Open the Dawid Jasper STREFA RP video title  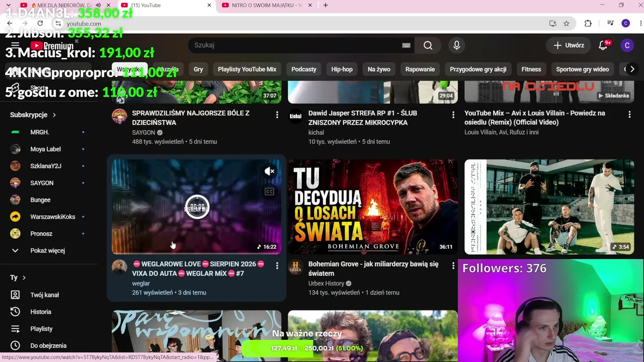click(x=363, y=118)
